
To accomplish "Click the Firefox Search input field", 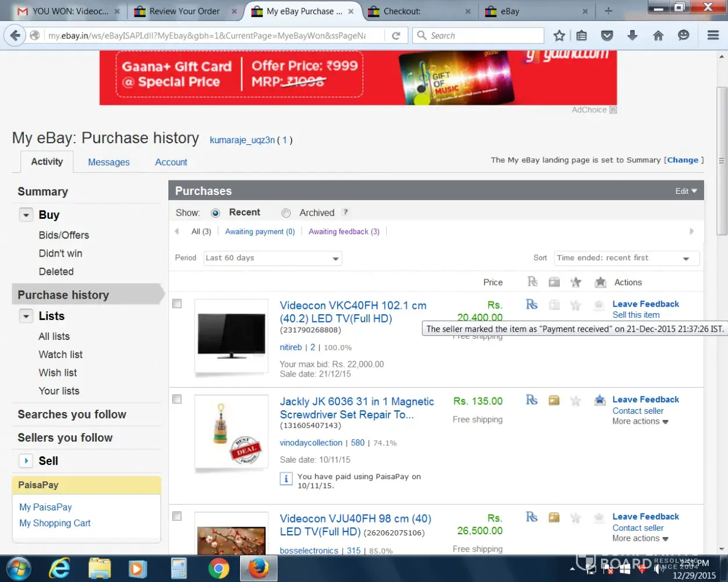I will [483, 36].
